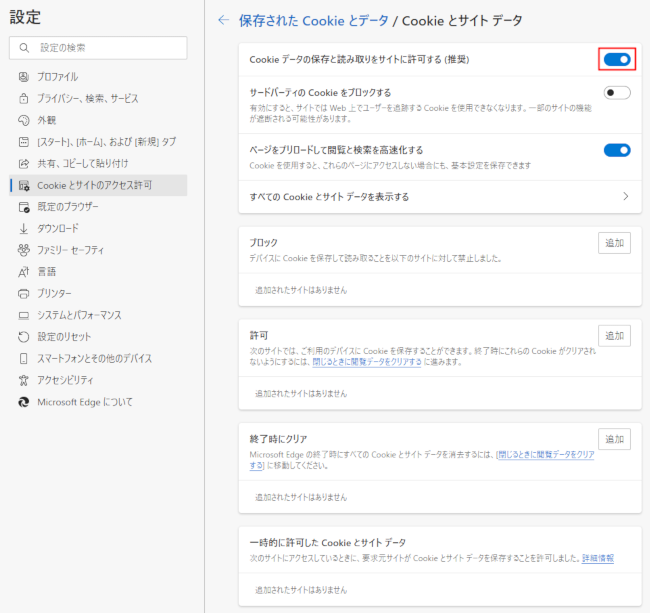Click the Downloads icon in the sidebar
The width and height of the screenshot is (650, 613).
point(25,228)
